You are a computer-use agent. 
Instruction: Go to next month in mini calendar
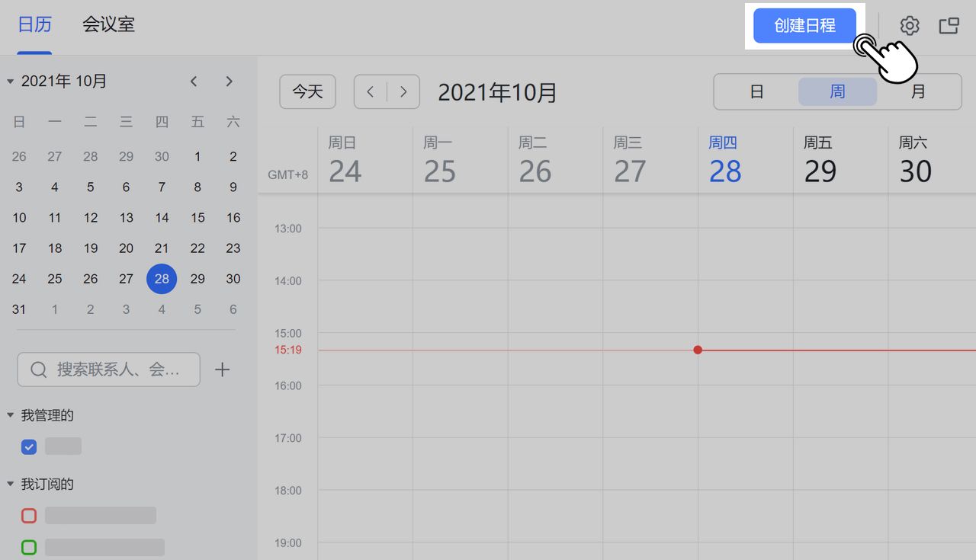[229, 81]
